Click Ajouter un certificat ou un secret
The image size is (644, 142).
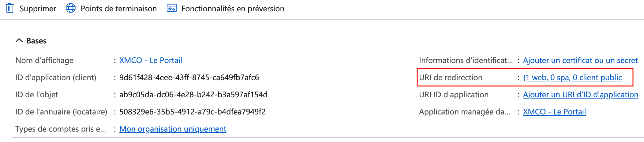pos(580,60)
